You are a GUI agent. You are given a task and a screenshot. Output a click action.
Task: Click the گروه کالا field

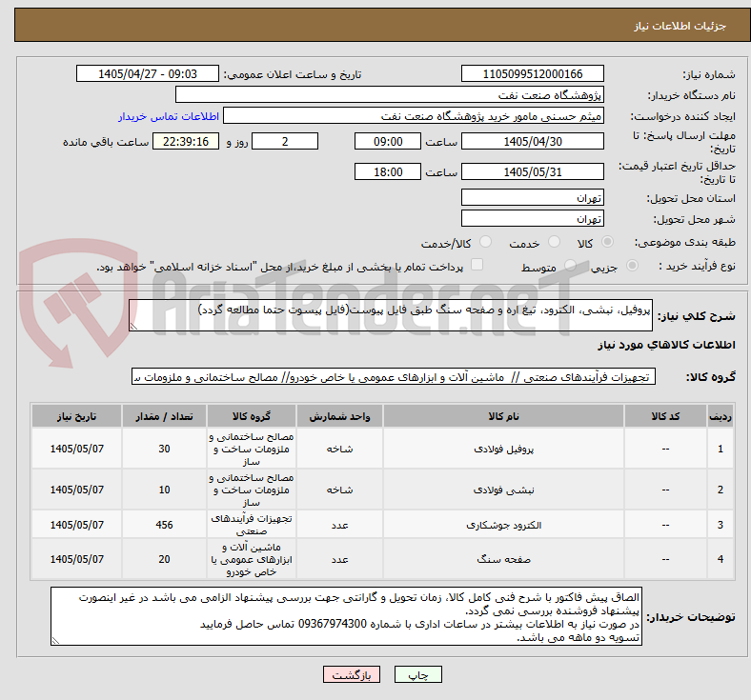(394, 376)
